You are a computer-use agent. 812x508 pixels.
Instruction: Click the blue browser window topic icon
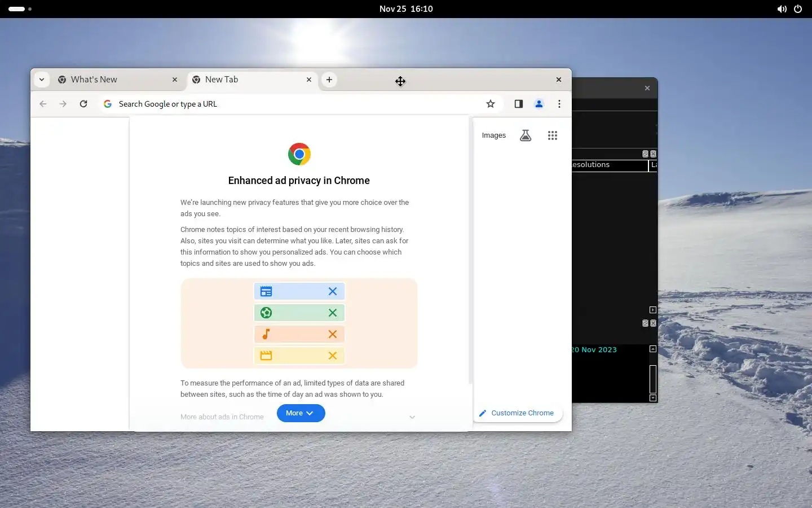click(266, 291)
